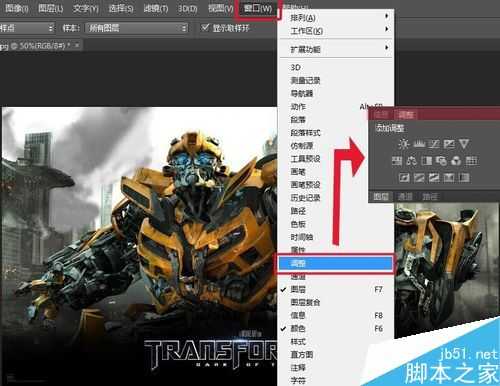The height and width of the screenshot is (386, 500).
Task: Choose 工具预设 in the Window menu
Action: 323,159
